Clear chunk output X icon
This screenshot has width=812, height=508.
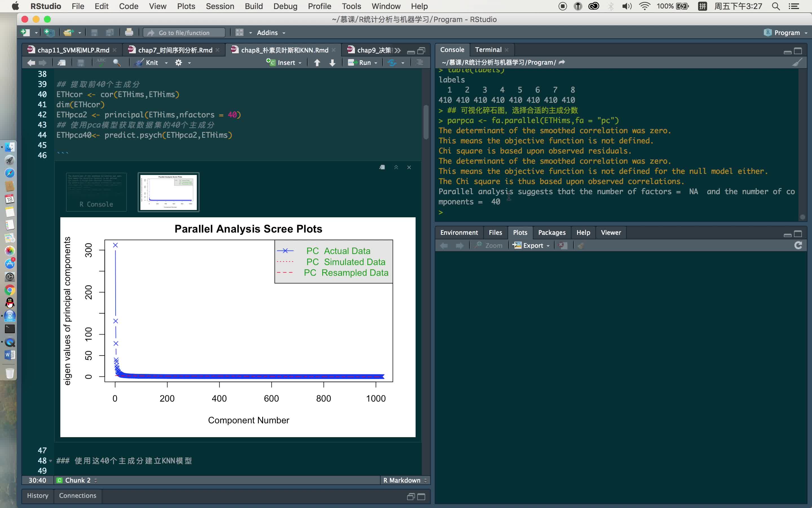(x=409, y=167)
